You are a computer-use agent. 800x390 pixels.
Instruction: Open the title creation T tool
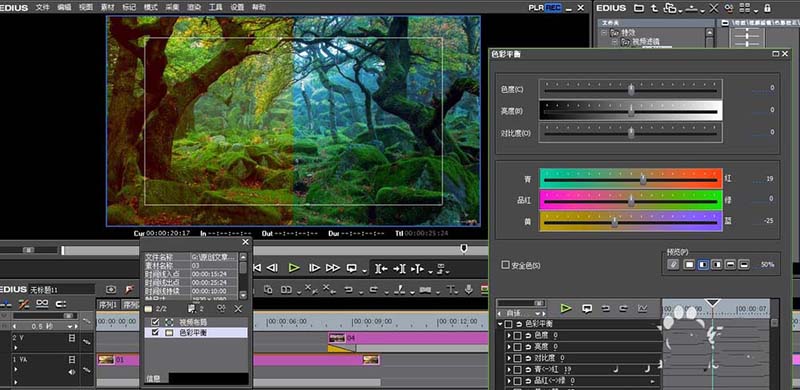pos(451,289)
